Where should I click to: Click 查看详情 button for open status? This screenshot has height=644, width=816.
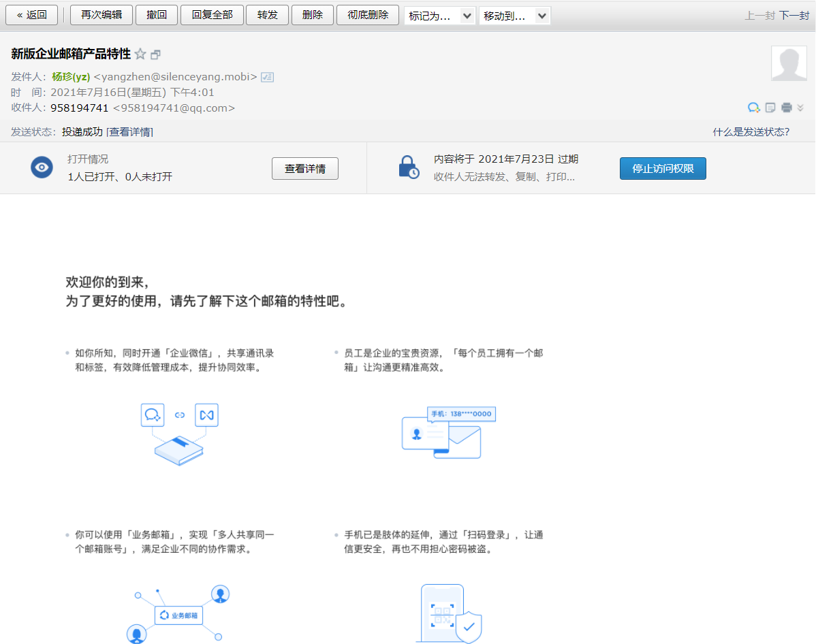pyautogui.click(x=304, y=169)
